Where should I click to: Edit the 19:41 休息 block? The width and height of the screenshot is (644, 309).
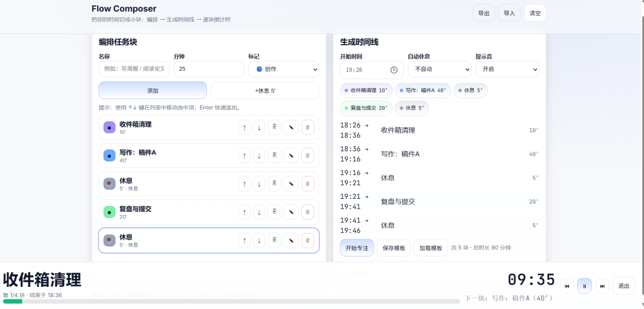291,241
